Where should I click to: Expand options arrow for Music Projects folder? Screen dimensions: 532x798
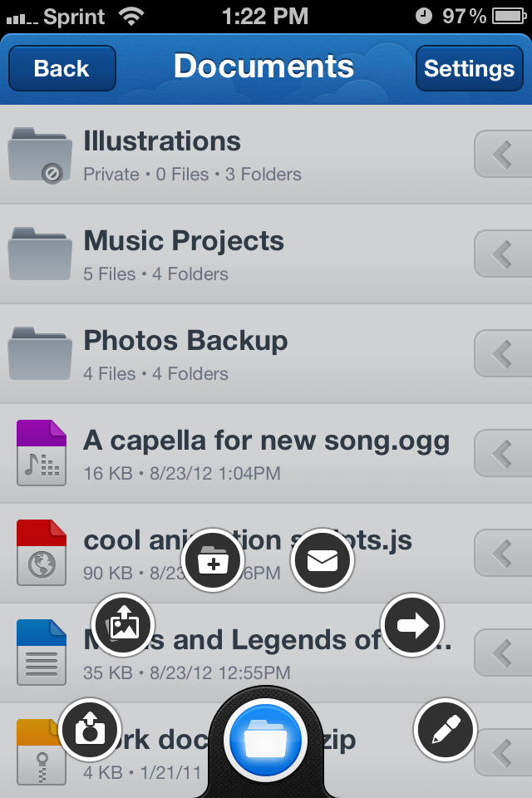pos(501,254)
